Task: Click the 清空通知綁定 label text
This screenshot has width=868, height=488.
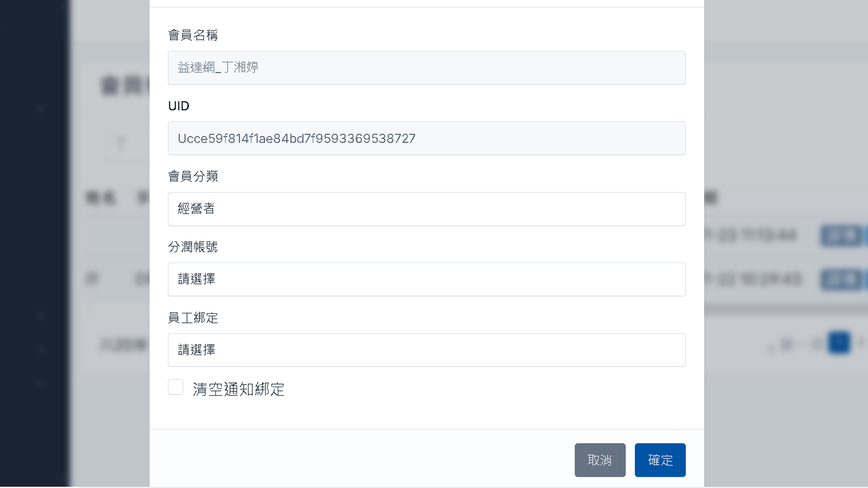Action: coord(239,389)
